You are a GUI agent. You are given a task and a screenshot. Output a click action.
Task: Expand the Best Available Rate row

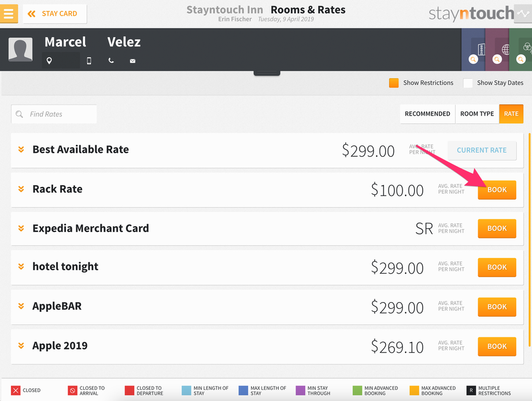point(21,149)
